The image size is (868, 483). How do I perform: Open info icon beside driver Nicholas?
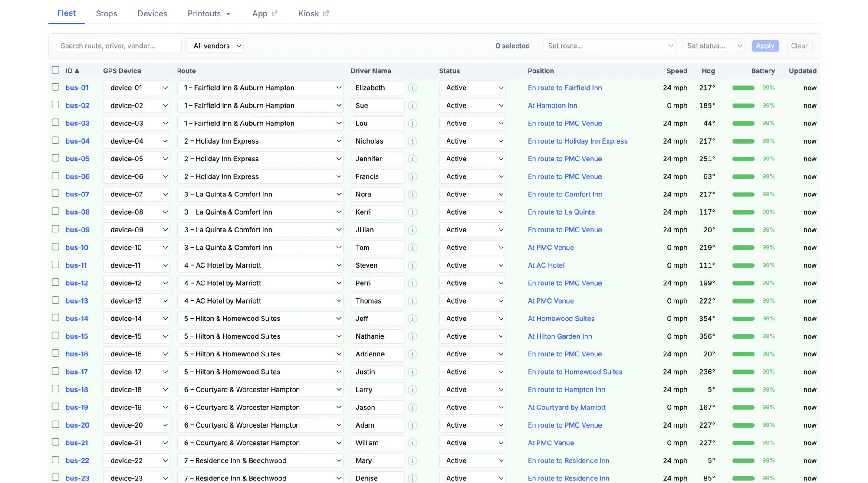coord(412,141)
